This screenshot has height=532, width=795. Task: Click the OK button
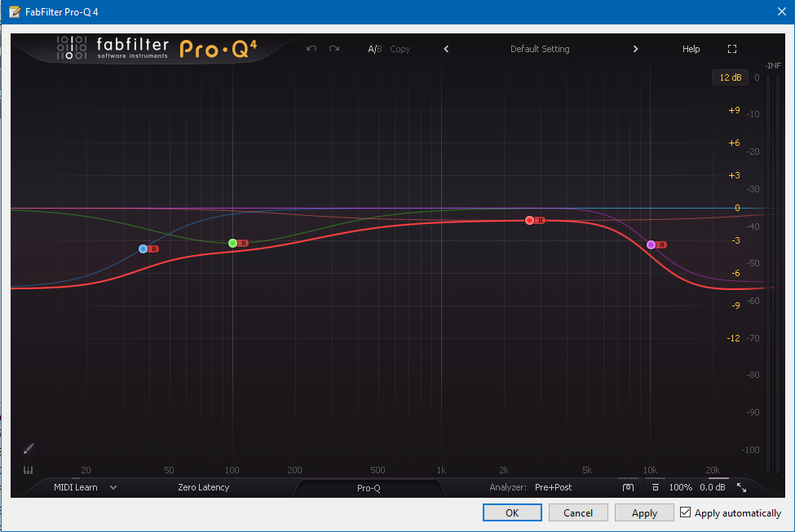(512, 512)
